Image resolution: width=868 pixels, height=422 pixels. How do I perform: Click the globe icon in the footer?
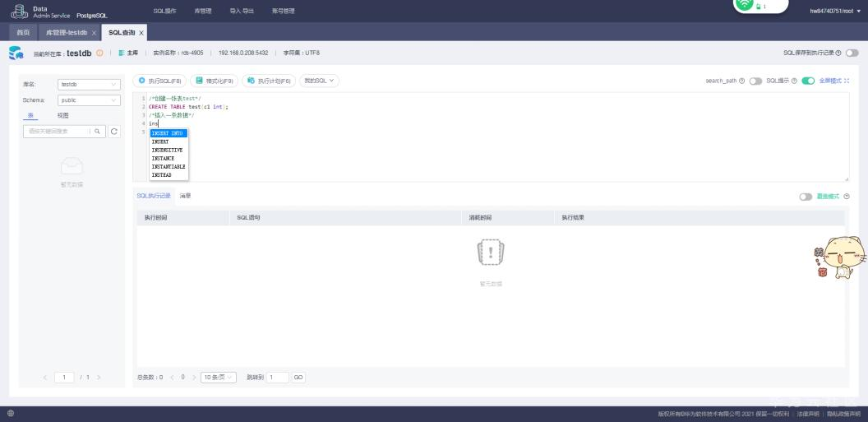11,414
